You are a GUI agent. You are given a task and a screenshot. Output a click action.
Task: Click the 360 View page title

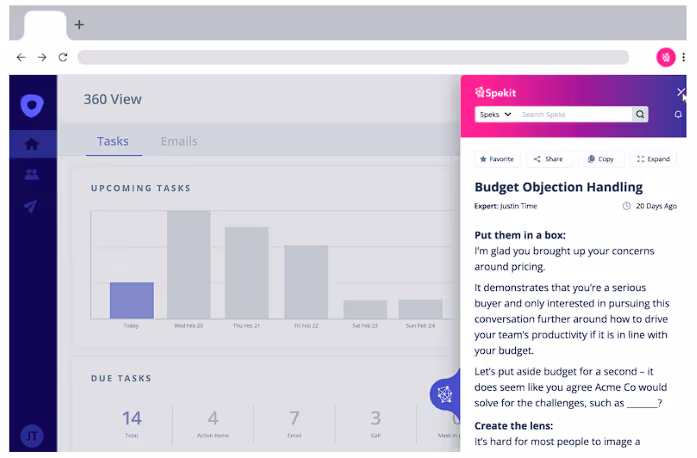click(x=112, y=99)
